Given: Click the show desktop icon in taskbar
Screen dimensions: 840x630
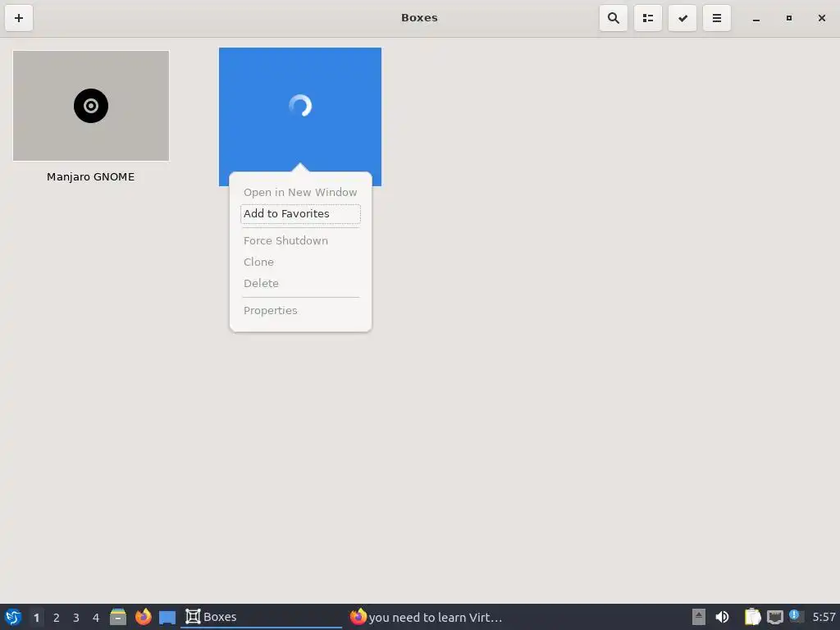Looking at the screenshot, I should pos(167,618).
